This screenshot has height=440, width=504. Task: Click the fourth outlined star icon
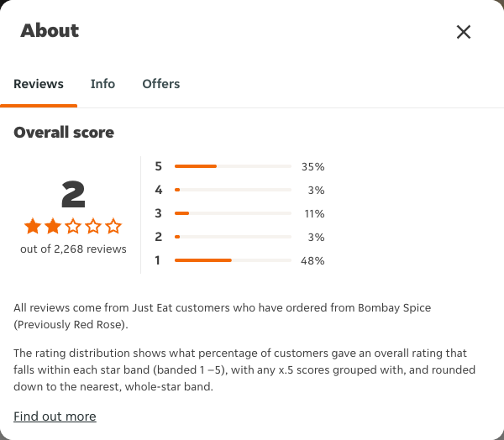pos(93,226)
